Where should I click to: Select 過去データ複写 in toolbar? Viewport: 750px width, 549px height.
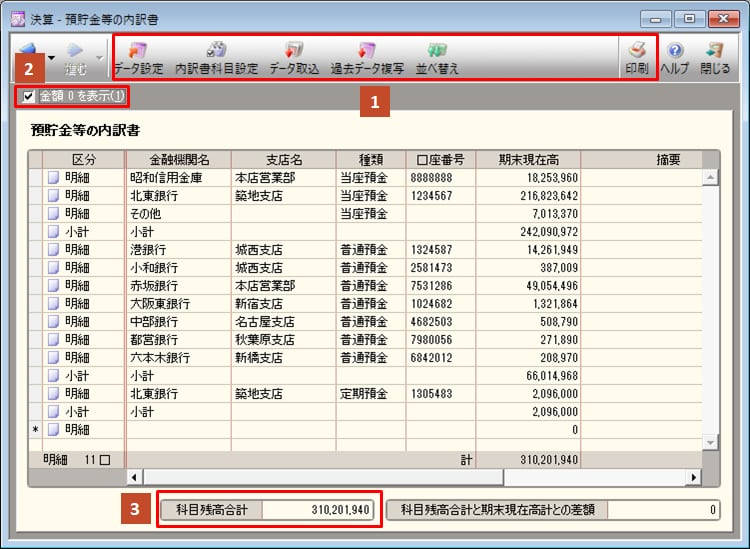point(367,58)
